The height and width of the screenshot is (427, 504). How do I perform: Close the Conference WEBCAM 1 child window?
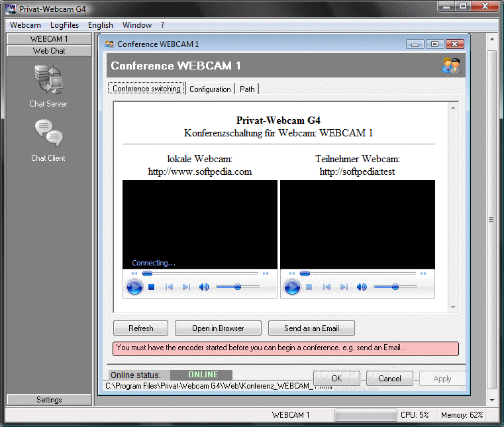pyautogui.click(x=455, y=44)
